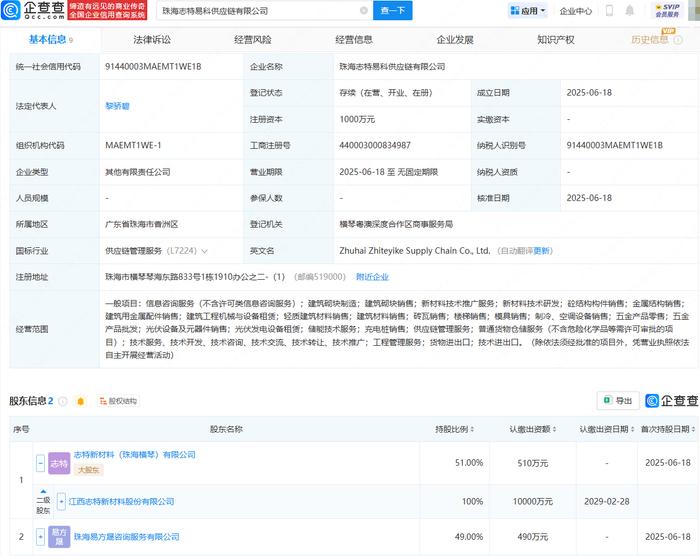This screenshot has height=556, width=700.
Task: Click 工商注册号 value 440003000834987
Action: point(375,146)
